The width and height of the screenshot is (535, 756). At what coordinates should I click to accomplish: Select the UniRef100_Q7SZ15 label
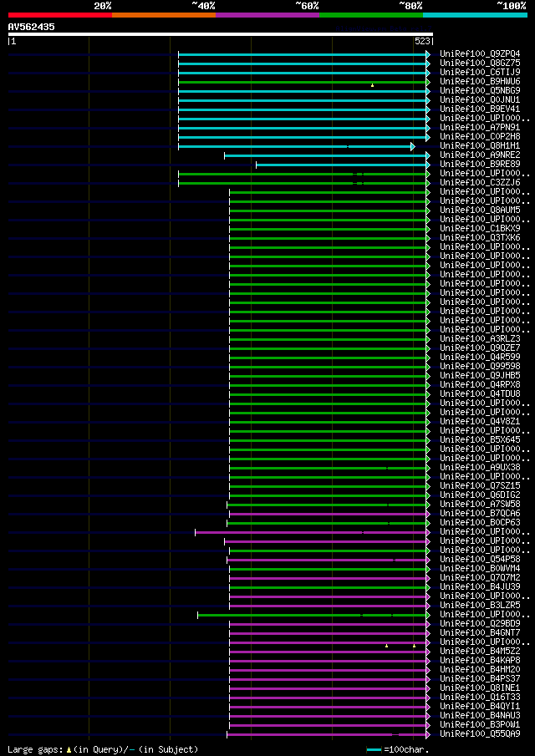click(480, 486)
